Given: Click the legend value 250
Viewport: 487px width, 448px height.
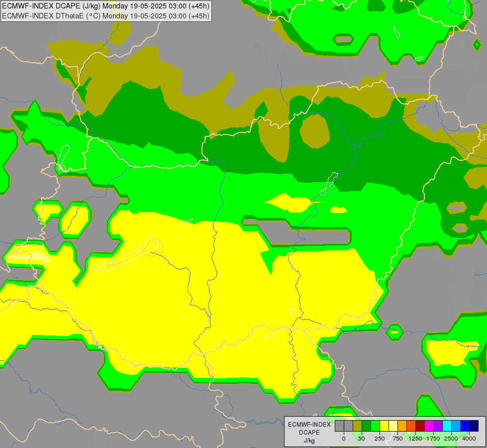Looking at the screenshot, I should [x=380, y=439].
